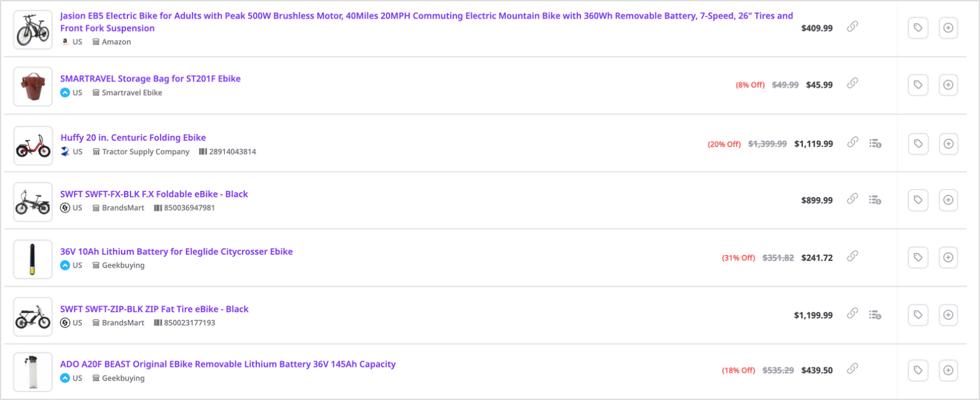
Task: Copy link icon for SWFT F.X Foldable row
Action: [x=852, y=199]
